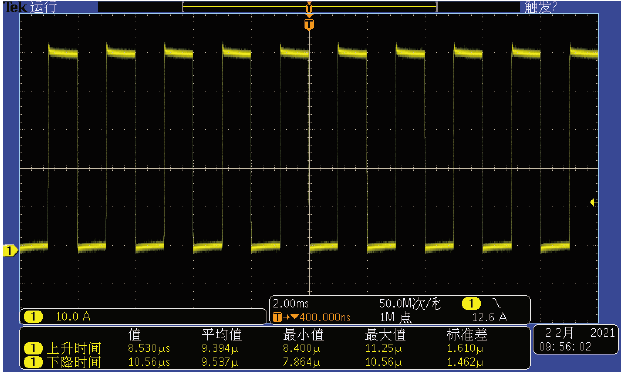
Task: Select the channel 1 ground reference marker
Action: [10, 251]
